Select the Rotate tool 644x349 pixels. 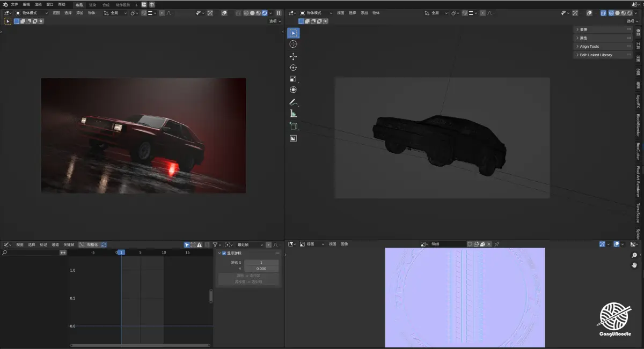point(294,68)
